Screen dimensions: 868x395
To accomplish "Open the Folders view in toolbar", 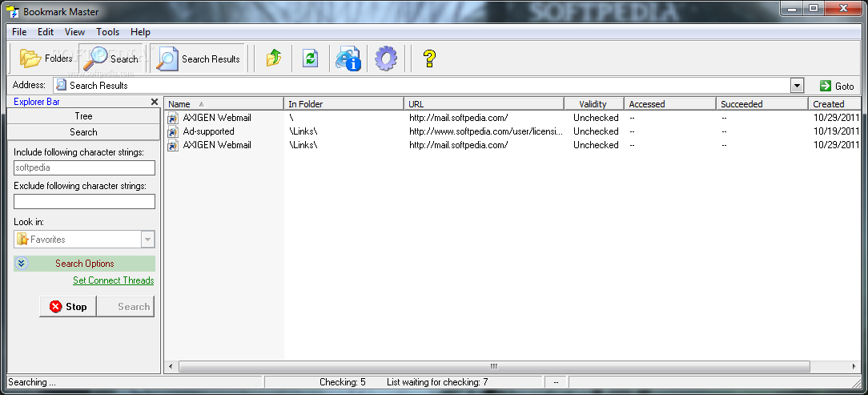I will tap(46, 58).
